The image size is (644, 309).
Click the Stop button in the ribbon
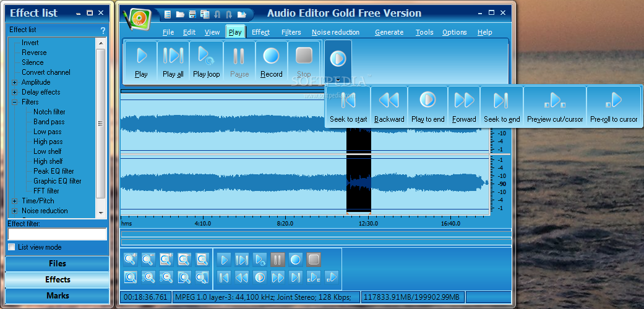coord(304,61)
